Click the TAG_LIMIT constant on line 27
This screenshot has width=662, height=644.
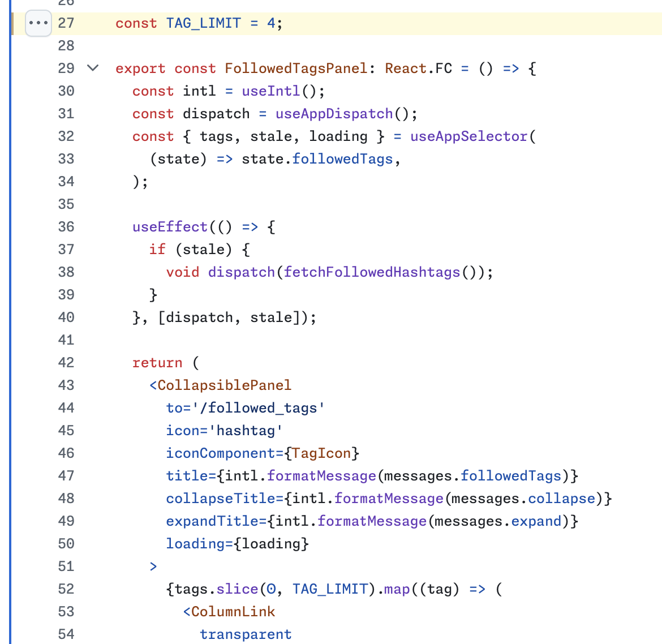point(203,23)
